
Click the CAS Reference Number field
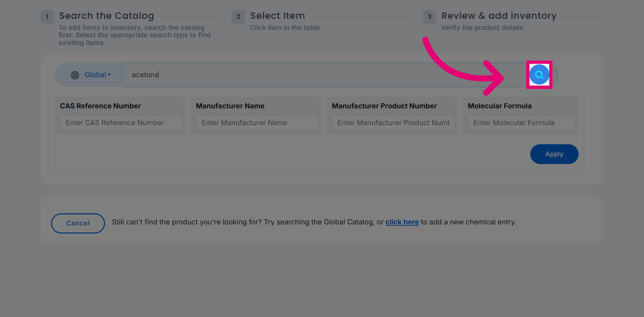(121, 123)
